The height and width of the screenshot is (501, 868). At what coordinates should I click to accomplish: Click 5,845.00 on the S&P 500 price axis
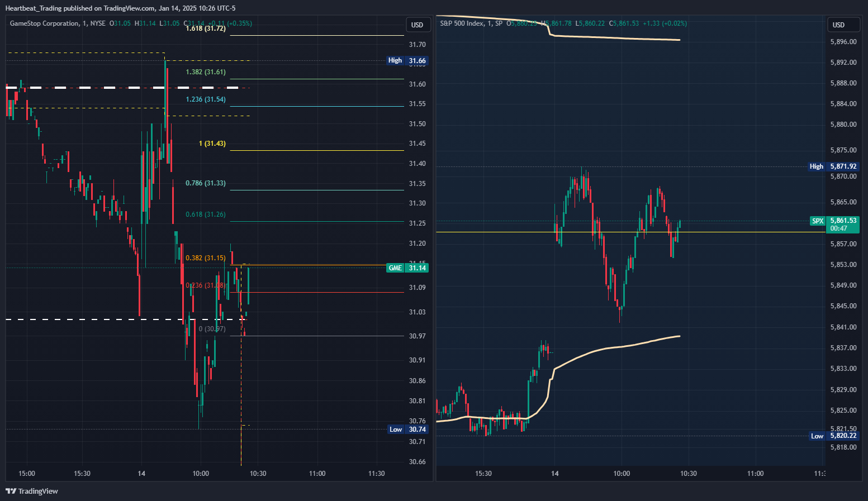[843, 306]
